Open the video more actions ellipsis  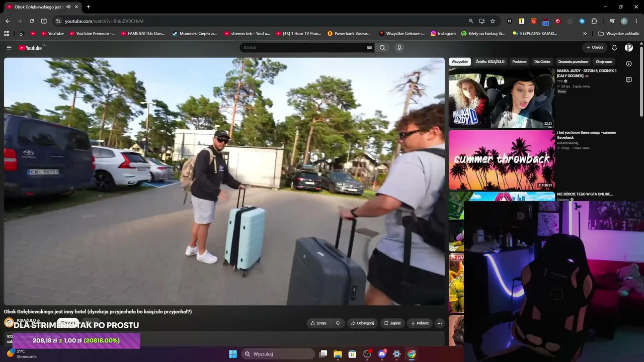tap(440, 323)
